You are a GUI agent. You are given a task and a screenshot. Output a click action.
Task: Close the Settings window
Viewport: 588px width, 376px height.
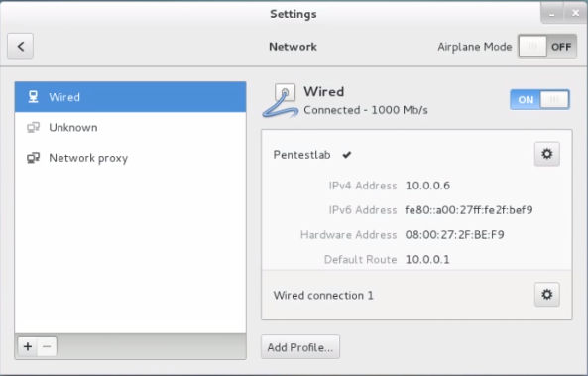click(x=575, y=13)
